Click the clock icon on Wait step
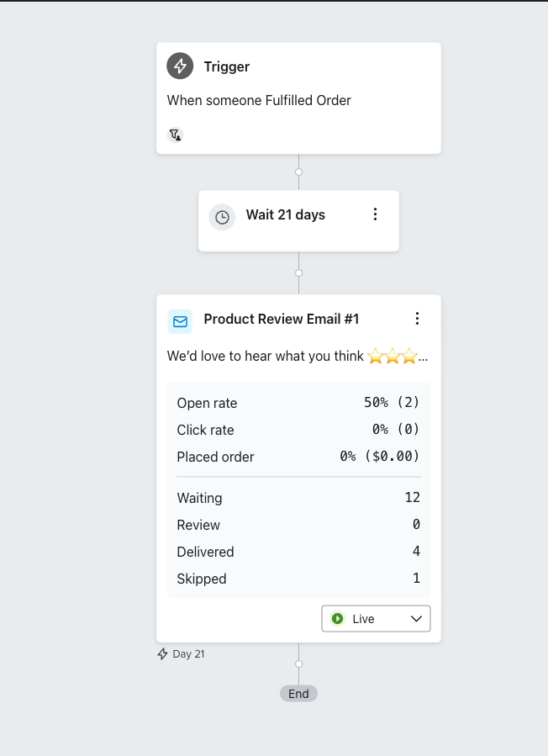This screenshot has height=756, width=548. tap(222, 217)
